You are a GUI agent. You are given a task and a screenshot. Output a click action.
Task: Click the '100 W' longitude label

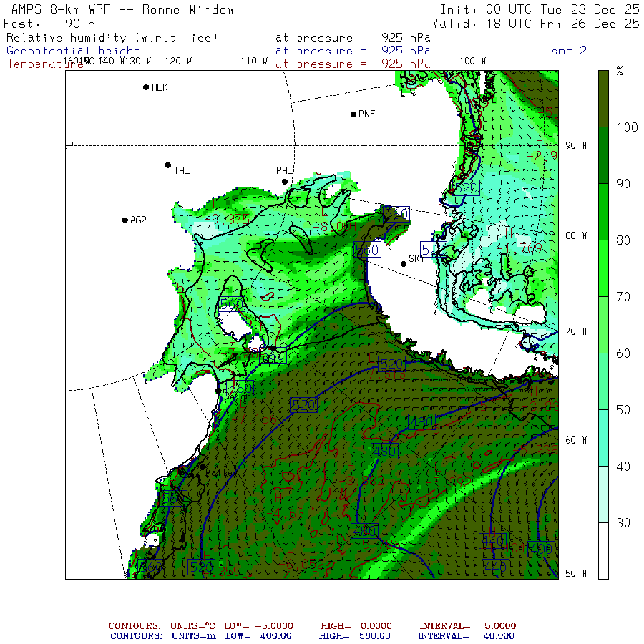click(x=472, y=62)
